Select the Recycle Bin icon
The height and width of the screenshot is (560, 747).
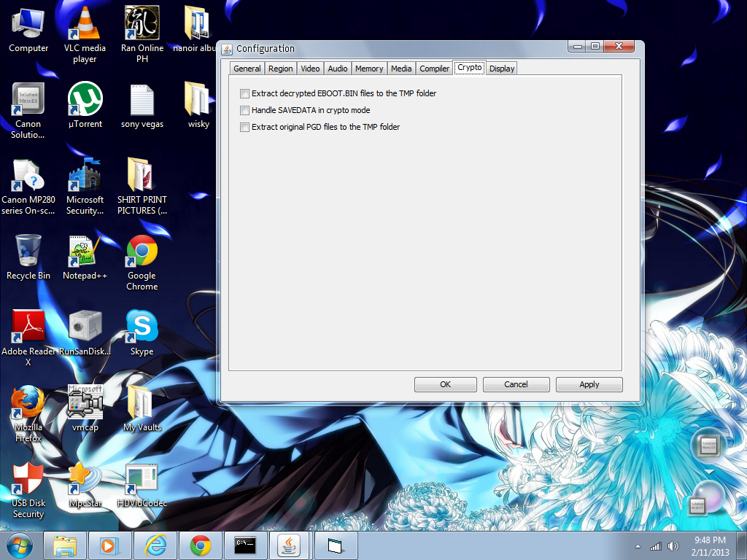pos(28,257)
